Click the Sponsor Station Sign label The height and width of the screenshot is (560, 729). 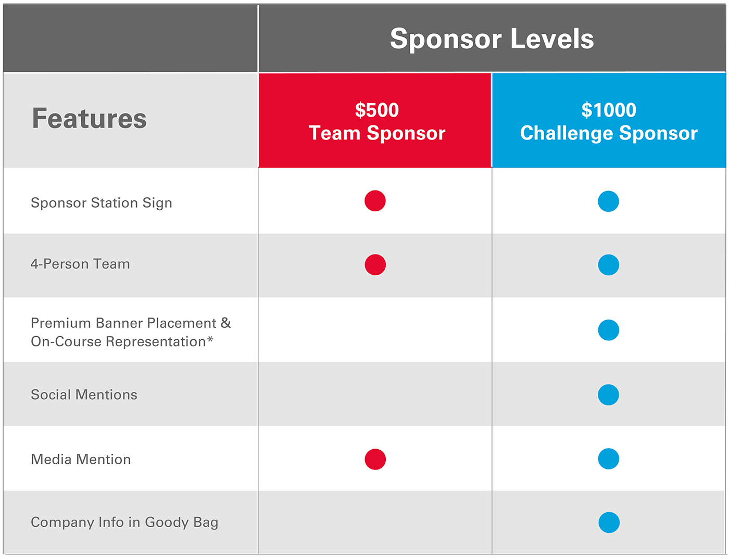point(102,203)
